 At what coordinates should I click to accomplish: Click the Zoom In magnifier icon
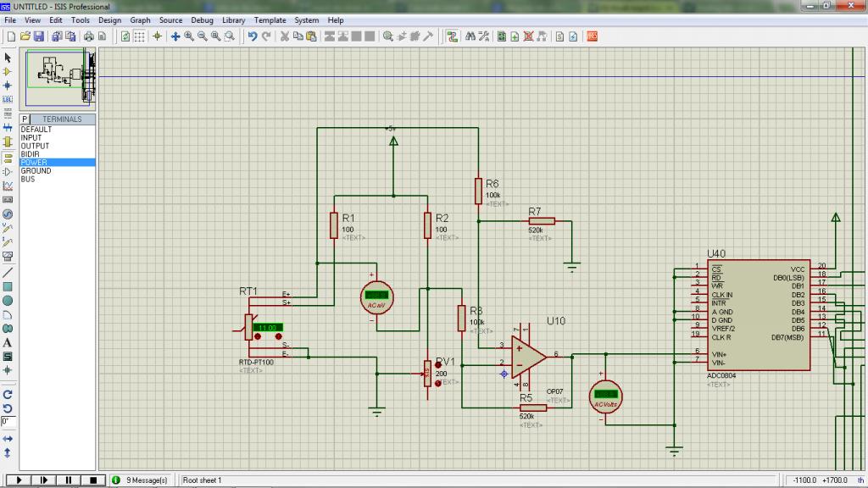coord(189,36)
